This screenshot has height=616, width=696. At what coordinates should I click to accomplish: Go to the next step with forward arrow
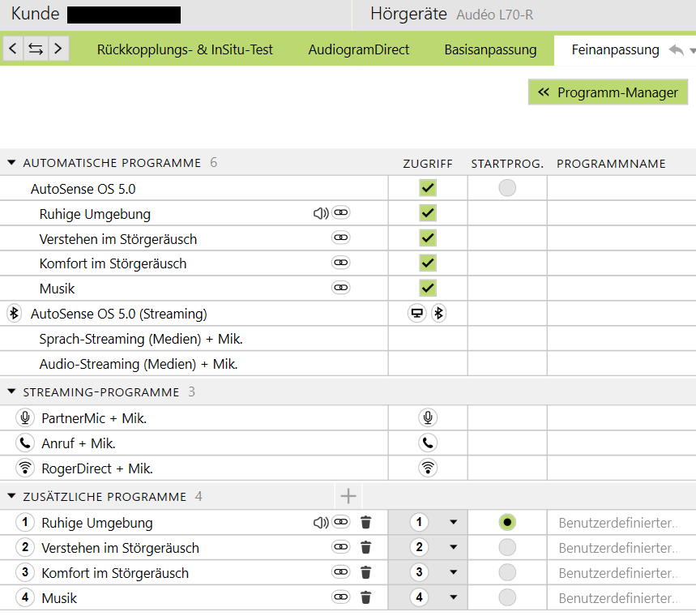pyautogui.click(x=58, y=49)
